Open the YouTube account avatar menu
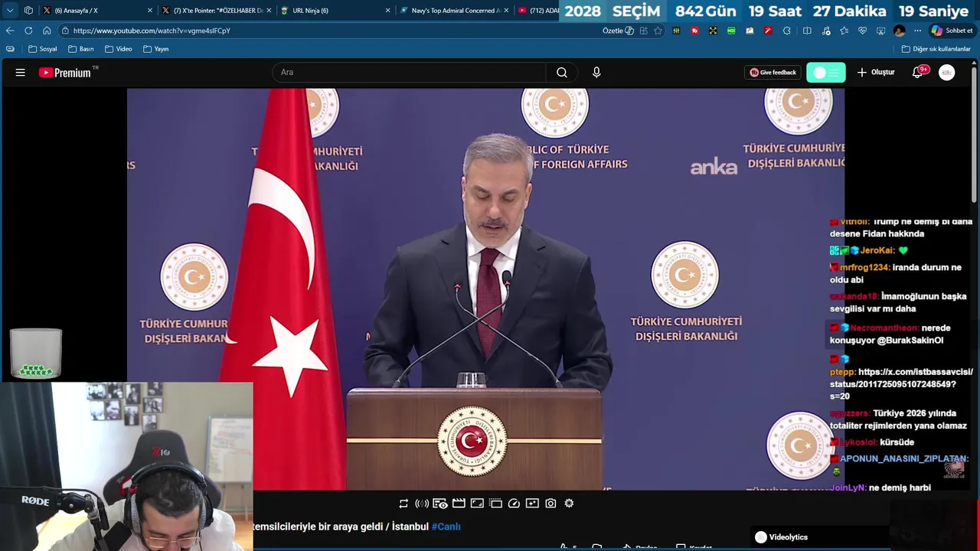This screenshot has width=980, height=551. click(x=947, y=73)
